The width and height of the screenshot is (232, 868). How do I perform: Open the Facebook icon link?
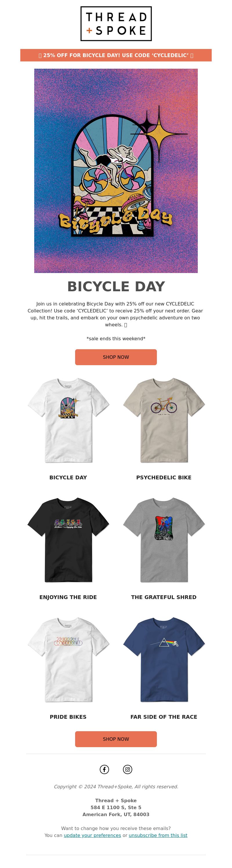(x=104, y=769)
